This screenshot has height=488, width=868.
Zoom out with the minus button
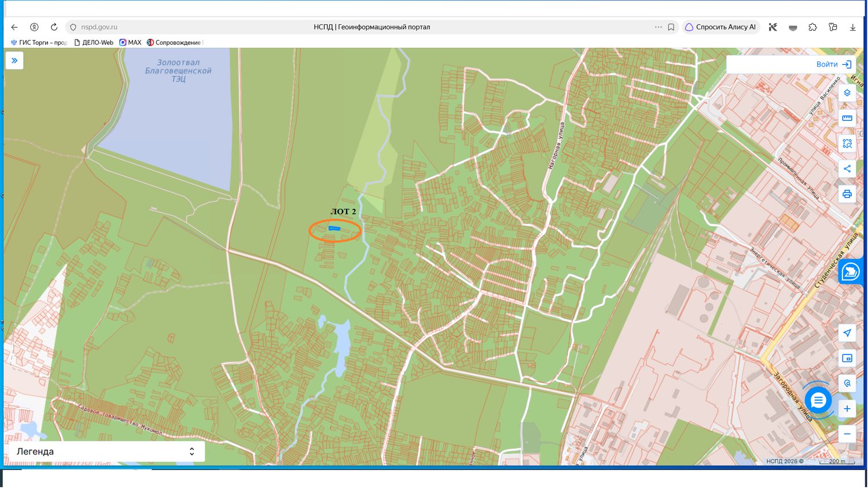pyautogui.click(x=847, y=434)
